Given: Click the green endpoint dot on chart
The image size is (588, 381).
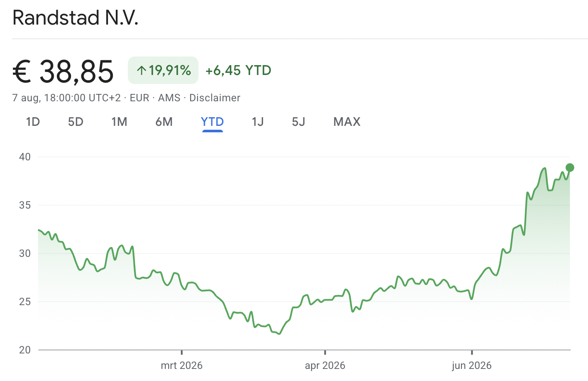Looking at the screenshot, I should 569,168.
